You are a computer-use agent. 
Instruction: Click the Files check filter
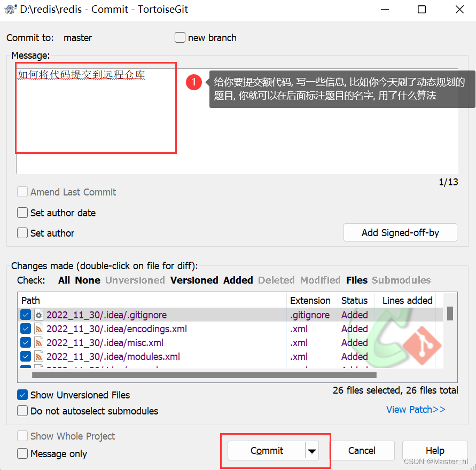point(357,280)
